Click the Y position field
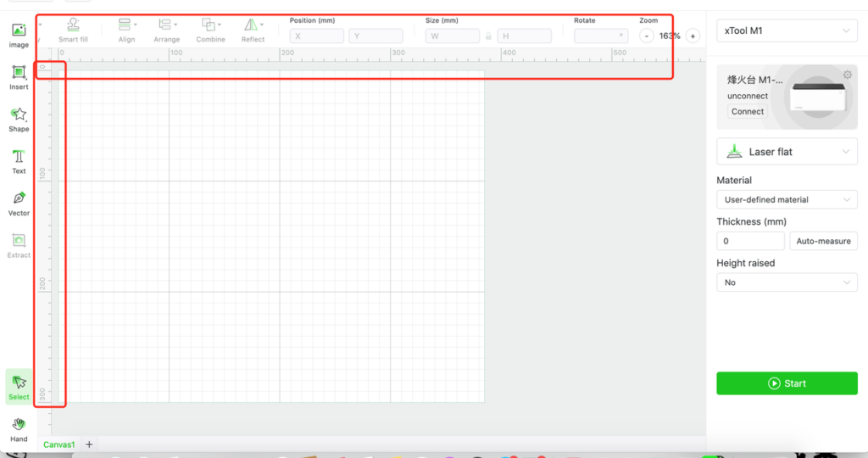Image resolution: width=868 pixels, height=458 pixels. coord(376,36)
